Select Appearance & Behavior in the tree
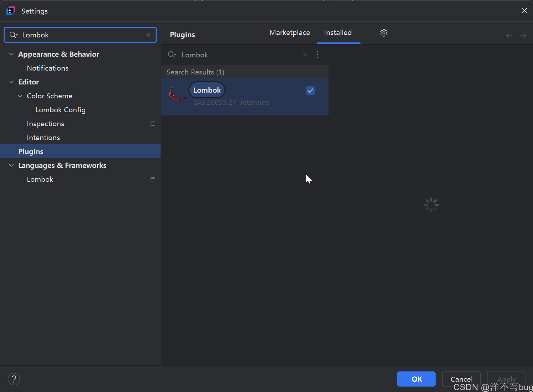Viewport: 533px width, 392px height. (59, 54)
